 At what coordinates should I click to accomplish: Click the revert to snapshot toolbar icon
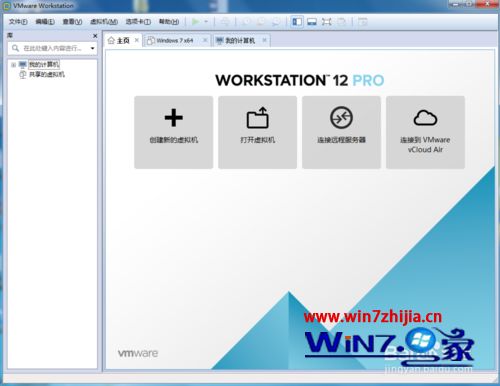click(261, 22)
